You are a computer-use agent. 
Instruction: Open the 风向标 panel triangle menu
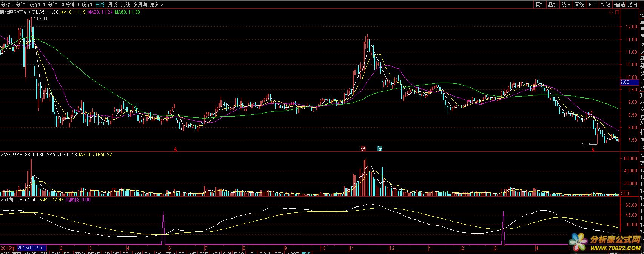[2, 199]
